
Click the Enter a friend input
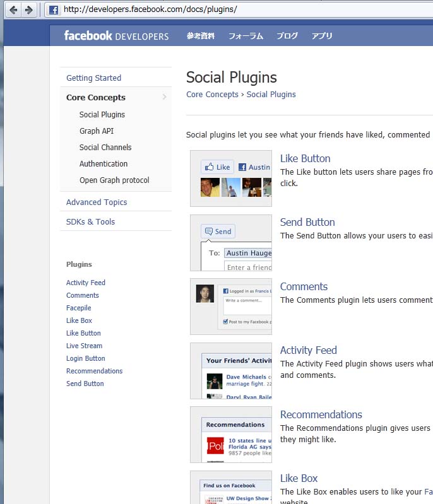click(248, 266)
